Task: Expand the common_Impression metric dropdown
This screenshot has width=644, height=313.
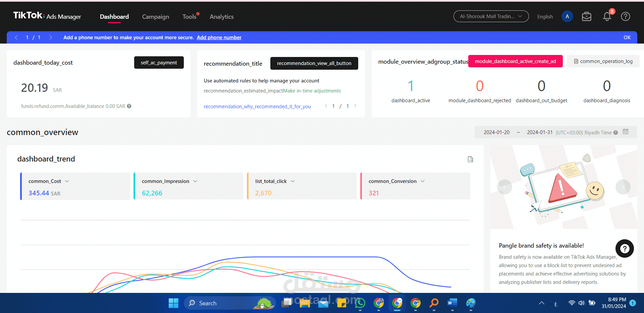Action: (x=195, y=181)
